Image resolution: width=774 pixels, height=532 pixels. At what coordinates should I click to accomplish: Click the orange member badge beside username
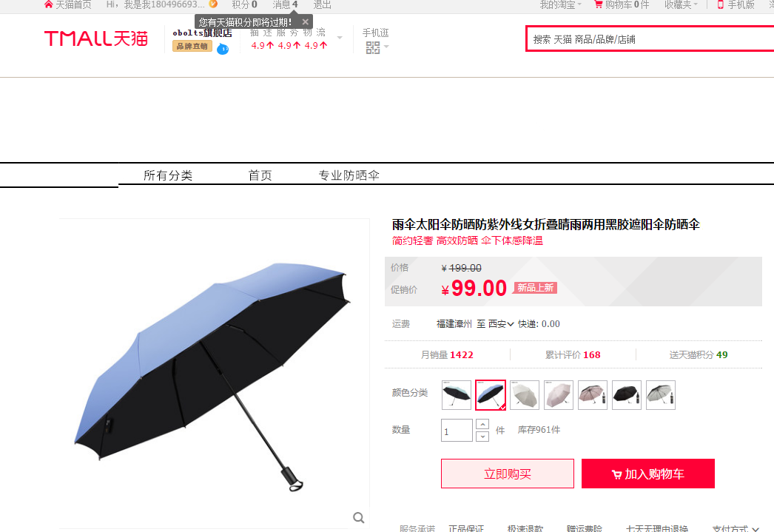point(213,4)
